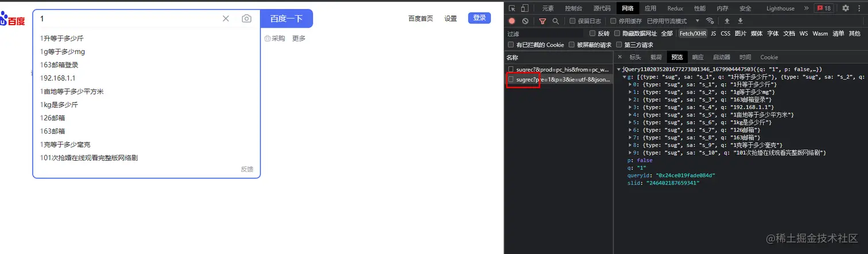Tick the 隐藏数据网址 checkbox
This screenshot has height=254, width=868.
coord(617,33)
